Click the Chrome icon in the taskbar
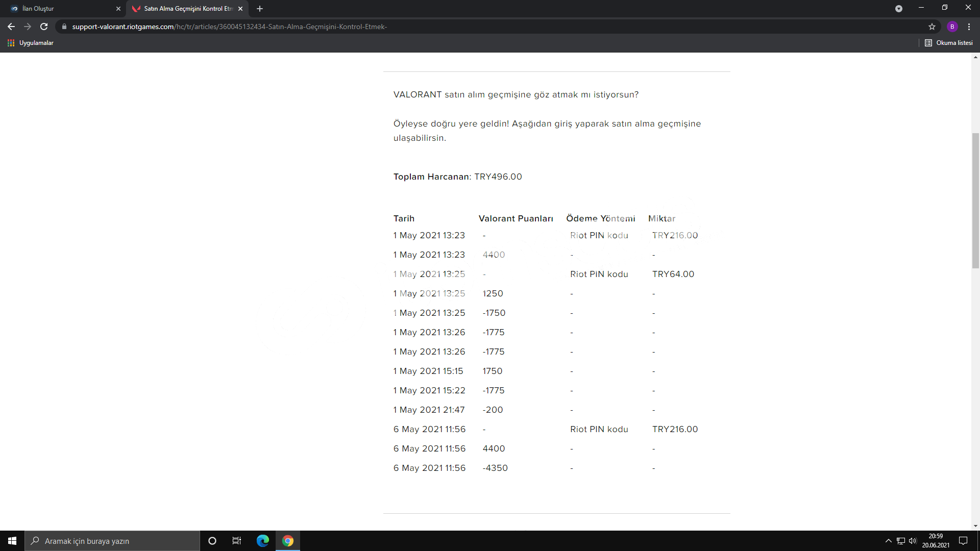 tap(288, 541)
